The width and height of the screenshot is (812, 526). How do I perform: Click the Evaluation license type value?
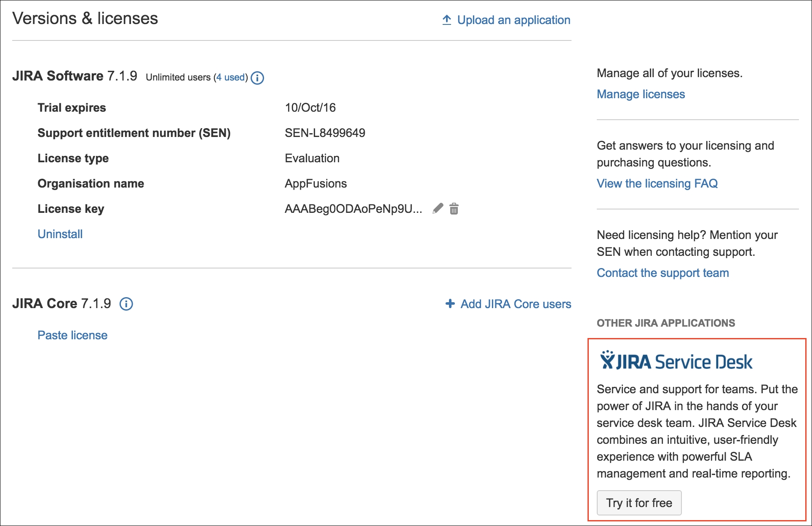point(312,158)
